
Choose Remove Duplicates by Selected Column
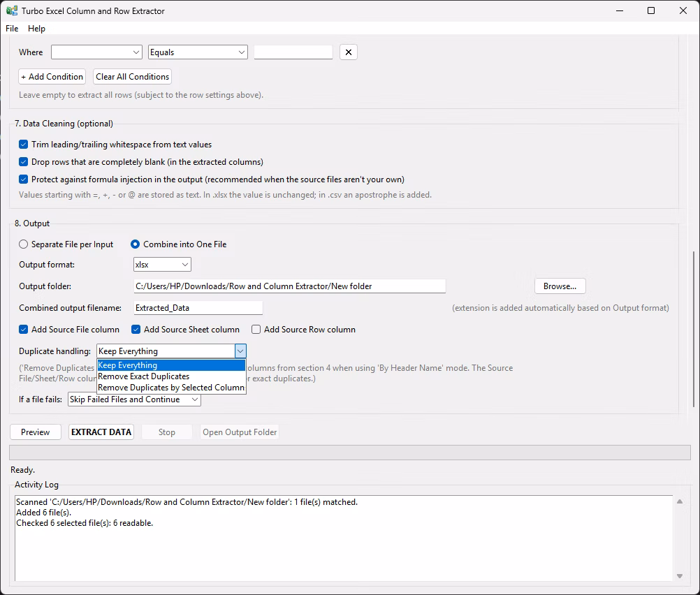[x=171, y=388]
